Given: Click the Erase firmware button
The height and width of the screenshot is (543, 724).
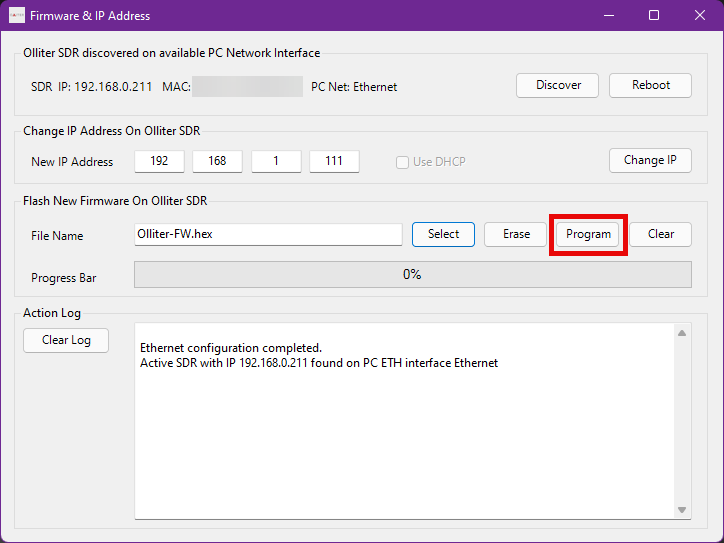Looking at the screenshot, I should click(516, 234).
